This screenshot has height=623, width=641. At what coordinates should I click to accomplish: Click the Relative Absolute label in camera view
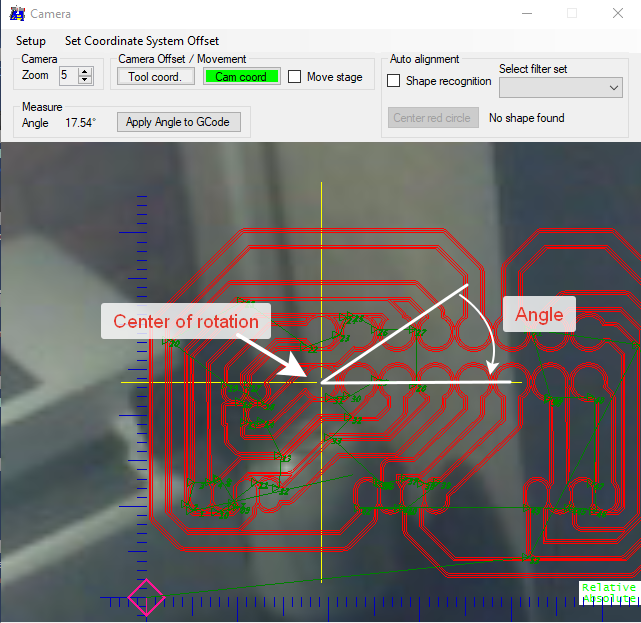pos(608,593)
